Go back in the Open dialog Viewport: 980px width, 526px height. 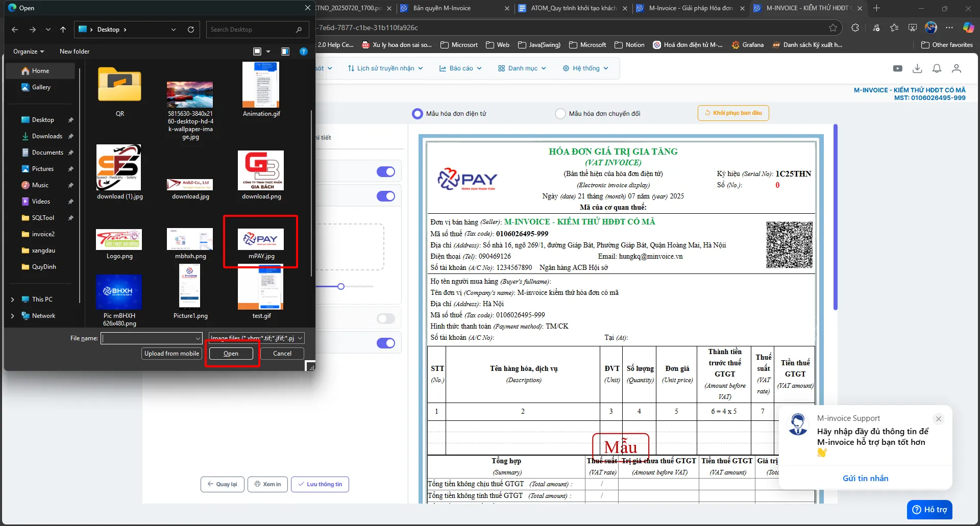[15, 30]
